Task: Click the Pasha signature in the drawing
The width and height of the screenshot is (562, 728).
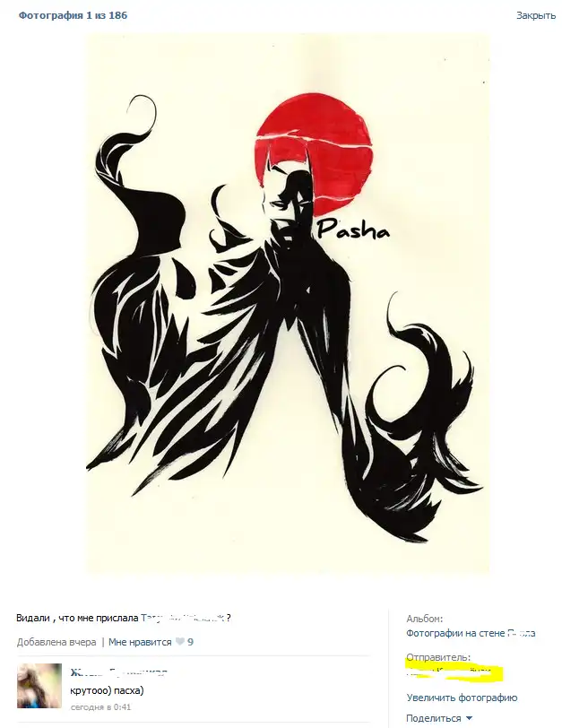Action: (x=353, y=229)
